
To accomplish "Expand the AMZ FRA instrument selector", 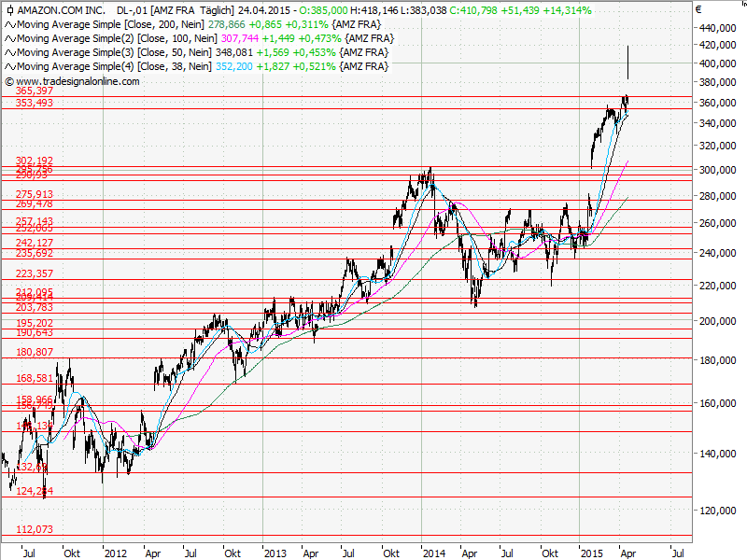I will (174, 9).
